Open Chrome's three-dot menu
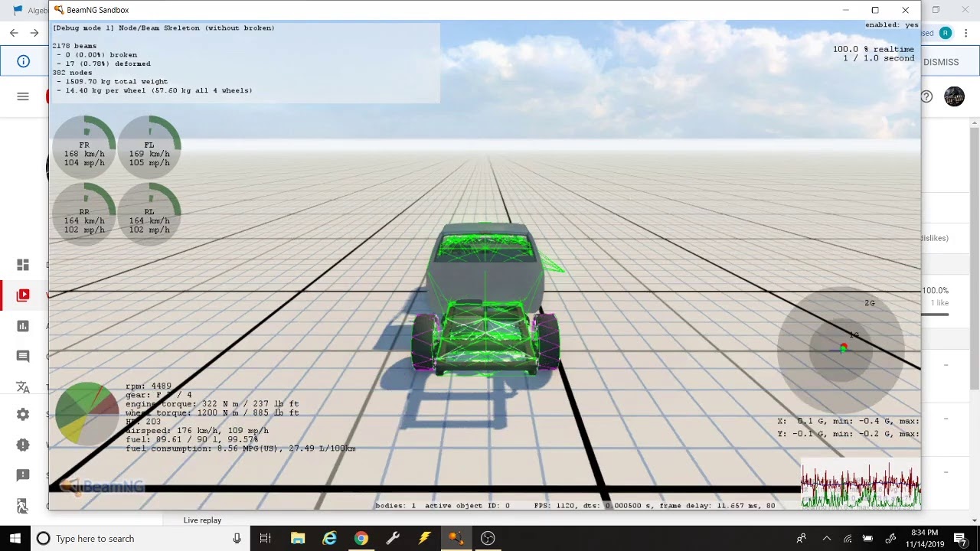Image resolution: width=980 pixels, height=551 pixels. [x=966, y=33]
